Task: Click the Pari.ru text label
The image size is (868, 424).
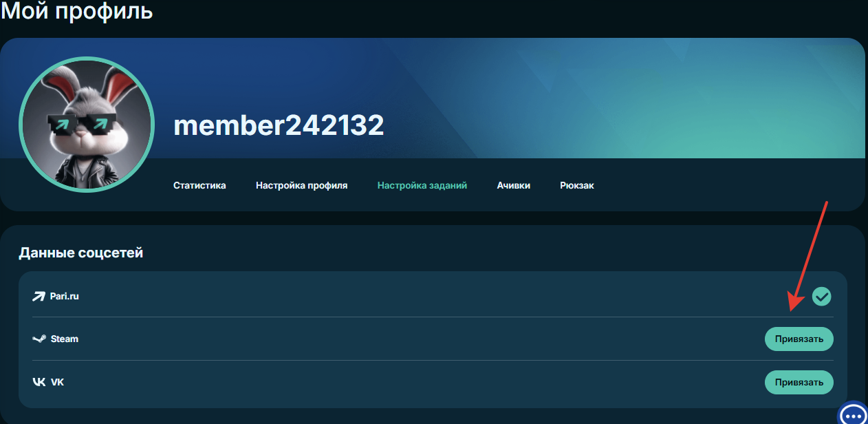Action: pyautogui.click(x=65, y=297)
